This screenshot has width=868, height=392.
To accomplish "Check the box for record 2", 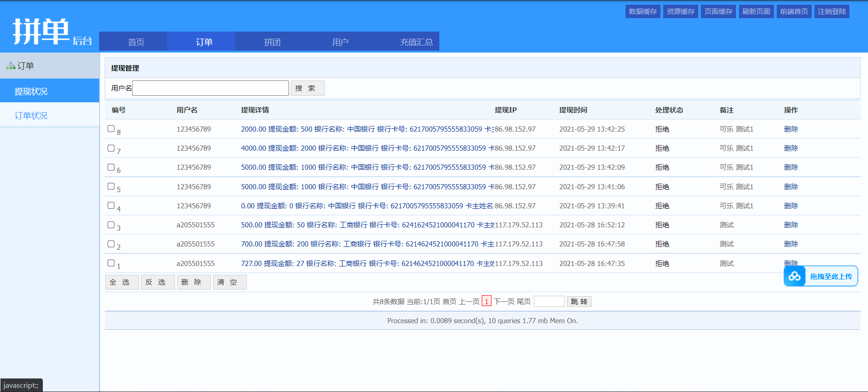I will [x=111, y=244].
